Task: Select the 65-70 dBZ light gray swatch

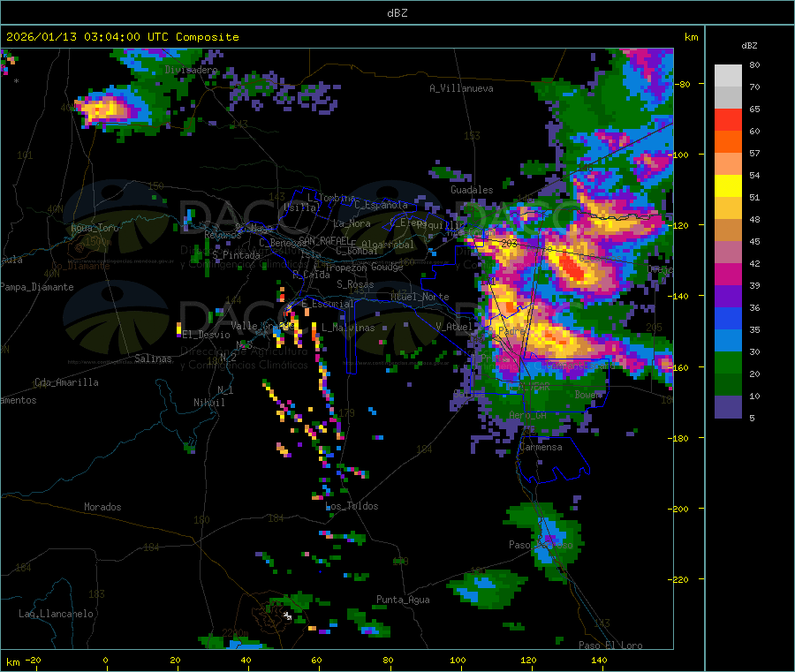Action: coord(728,97)
